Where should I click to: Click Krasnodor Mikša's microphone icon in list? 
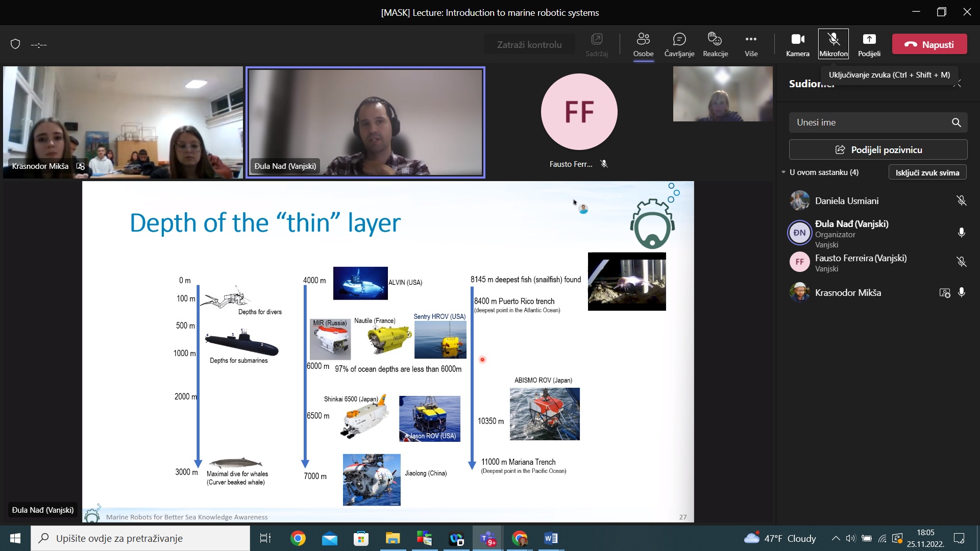point(961,292)
